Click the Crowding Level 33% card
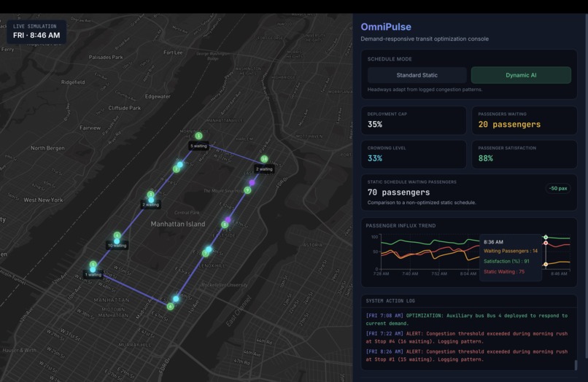 point(414,155)
